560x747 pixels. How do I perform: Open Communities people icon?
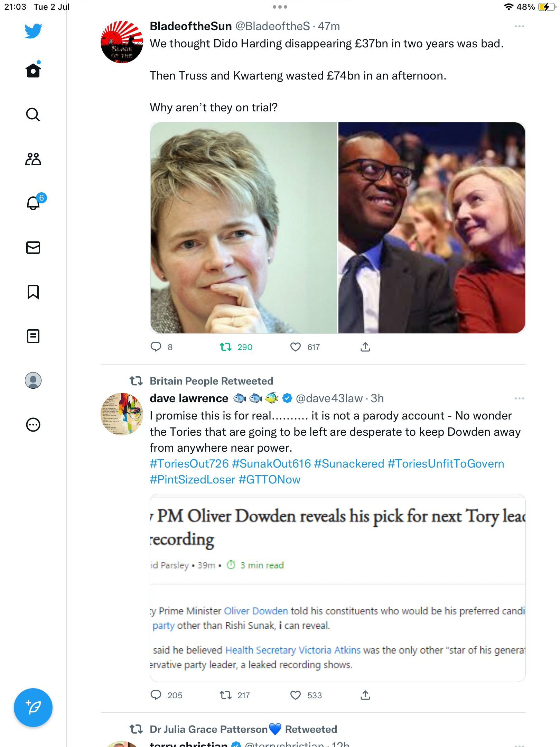pyautogui.click(x=33, y=159)
